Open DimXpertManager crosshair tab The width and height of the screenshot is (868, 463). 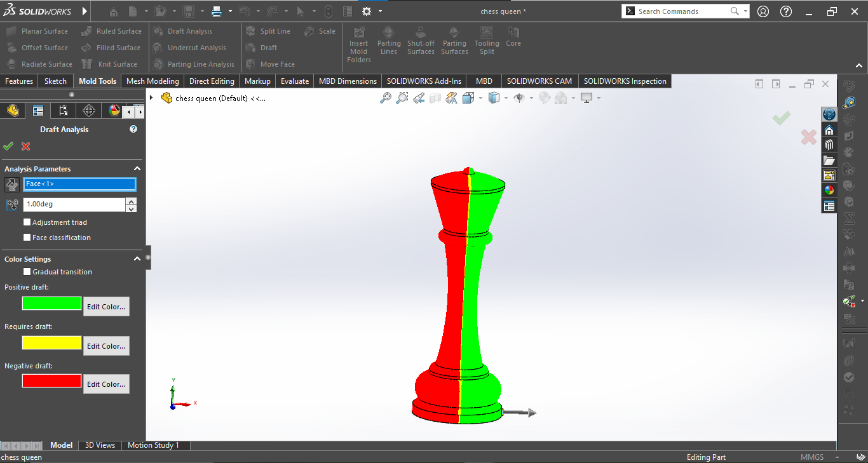(x=89, y=111)
